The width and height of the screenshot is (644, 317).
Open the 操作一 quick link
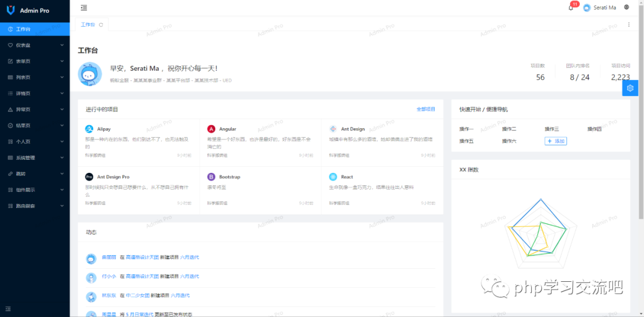tap(466, 129)
